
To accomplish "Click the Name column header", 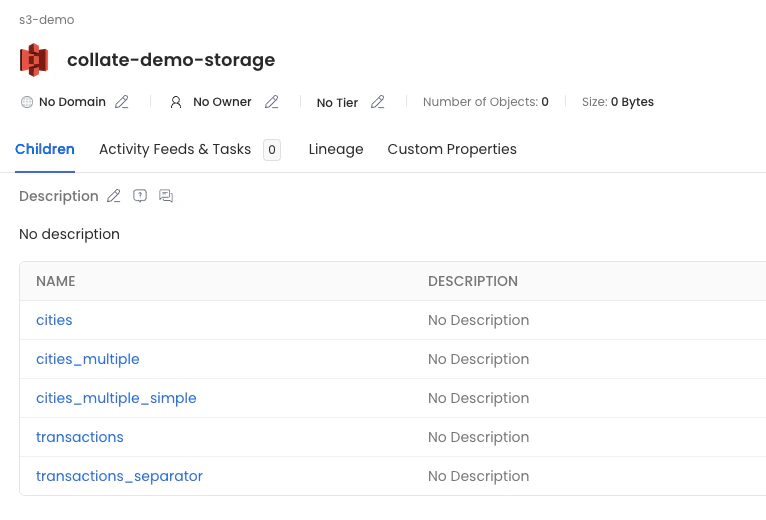I will pos(56,281).
